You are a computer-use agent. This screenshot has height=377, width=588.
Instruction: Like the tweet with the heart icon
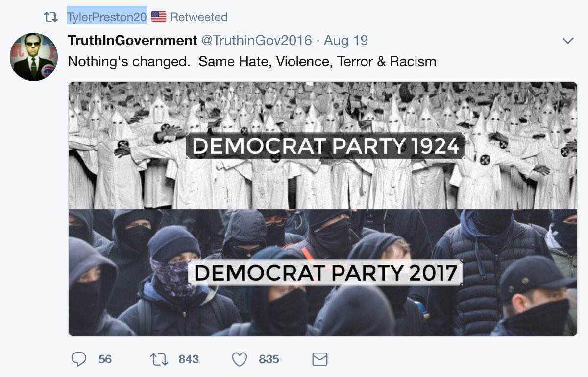point(239,360)
